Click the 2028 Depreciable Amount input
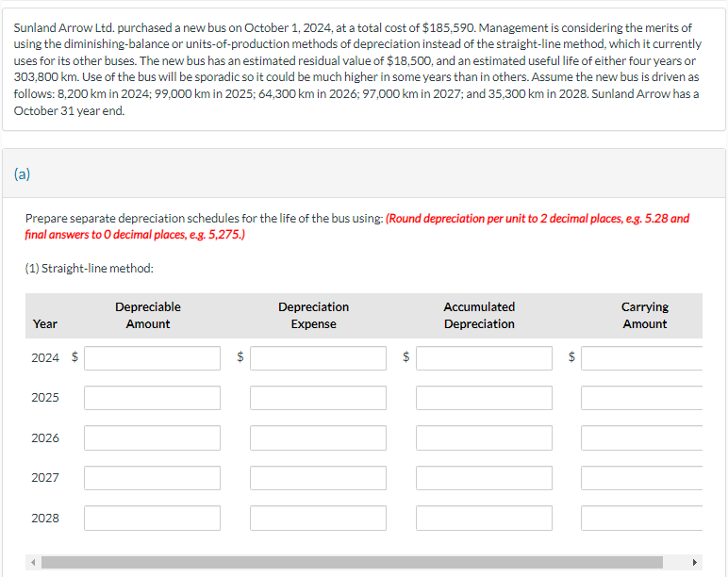The width and height of the screenshot is (728, 577). [152, 518]
